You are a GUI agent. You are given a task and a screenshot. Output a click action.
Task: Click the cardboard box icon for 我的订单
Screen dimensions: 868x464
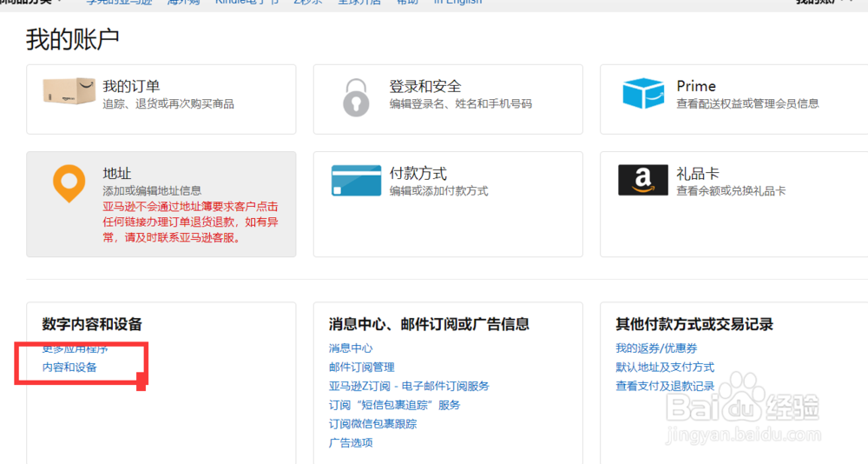tap(69, 91)
